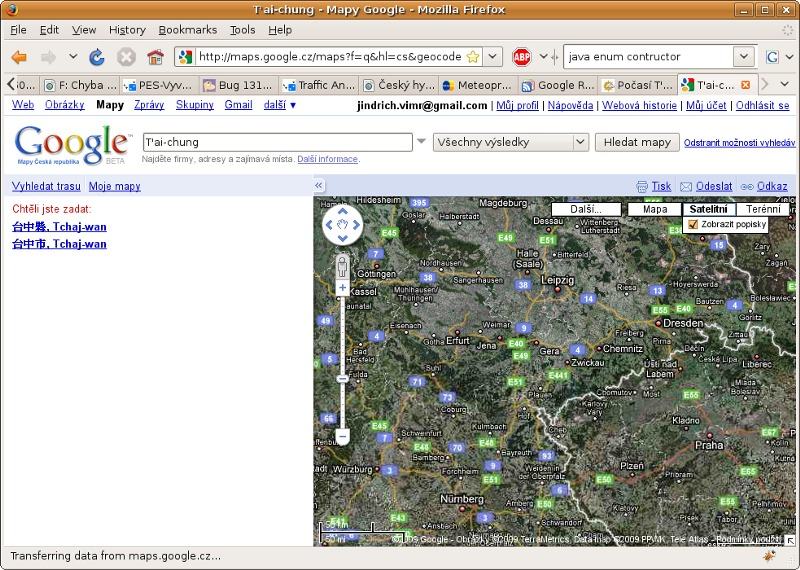Open the search bar history dropdown

tap(743, 57)
